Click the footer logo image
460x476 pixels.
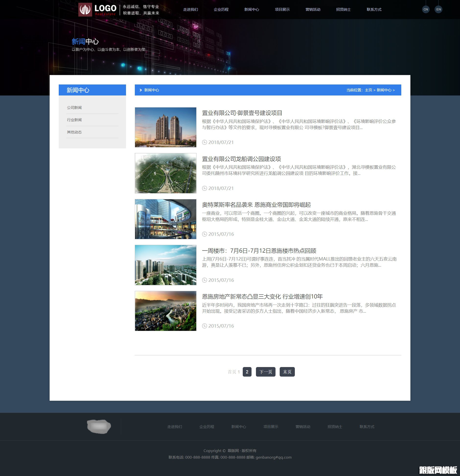click(99, 427)
